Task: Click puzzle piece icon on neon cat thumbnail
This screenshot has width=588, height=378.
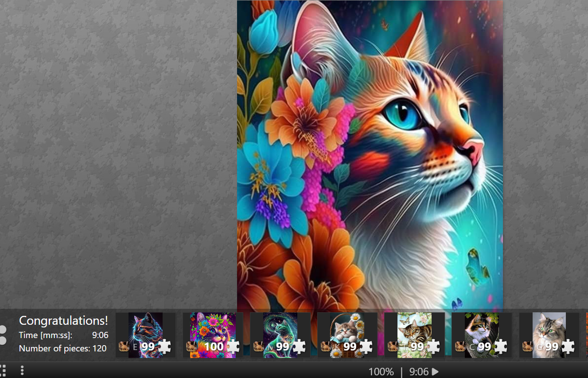Action: coord(164,346)
